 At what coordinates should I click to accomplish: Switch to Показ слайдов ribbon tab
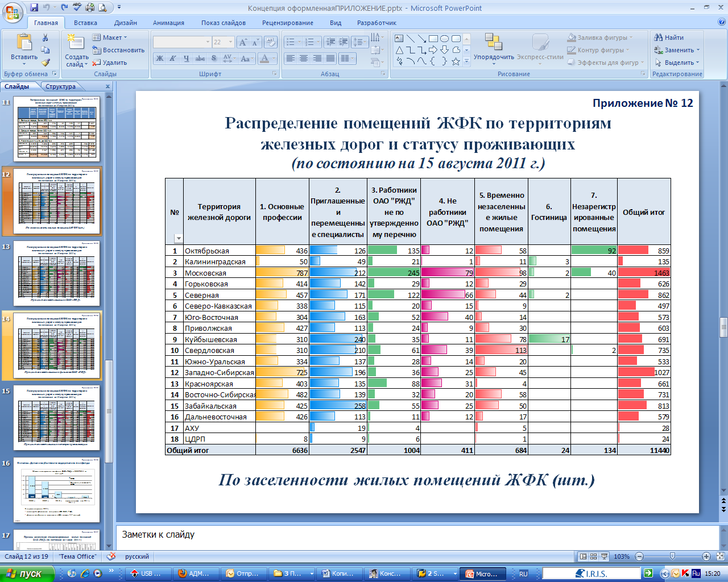click(224, 23)
